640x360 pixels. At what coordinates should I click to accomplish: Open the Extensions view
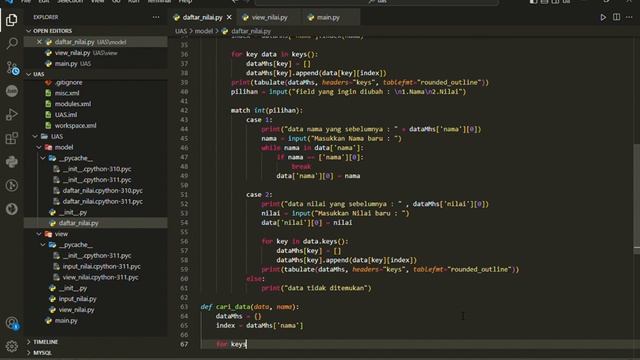(11, 138)
